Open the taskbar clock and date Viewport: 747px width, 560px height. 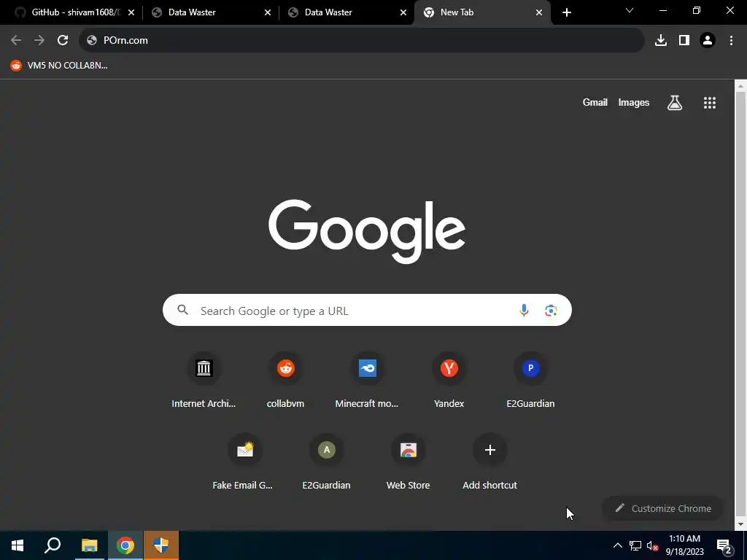[x=684, y=545]
